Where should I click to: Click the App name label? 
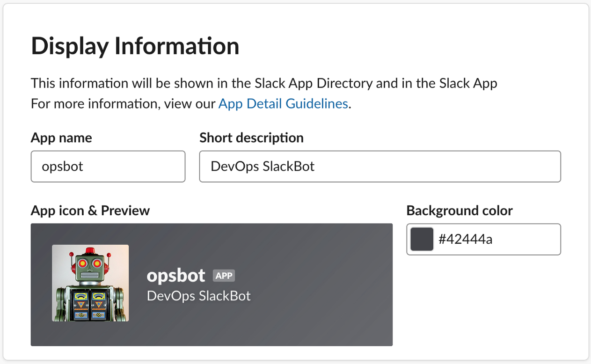coord(61,138)
